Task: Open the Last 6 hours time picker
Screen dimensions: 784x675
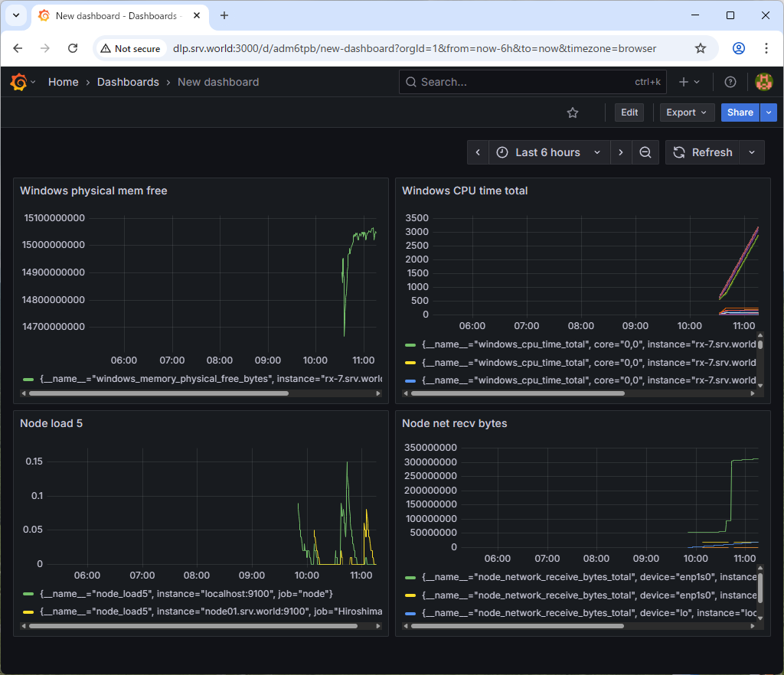Action: [x=549, y=152]
